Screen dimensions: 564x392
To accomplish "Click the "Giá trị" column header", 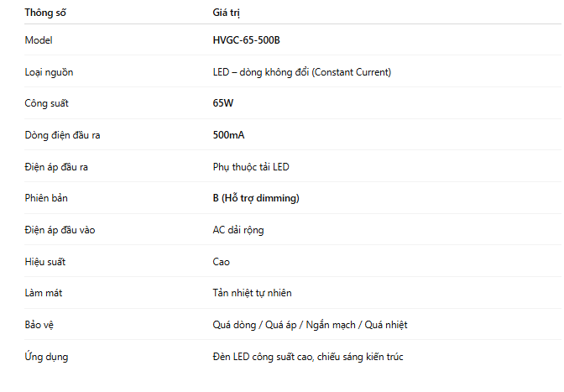I will pos(231,13).
